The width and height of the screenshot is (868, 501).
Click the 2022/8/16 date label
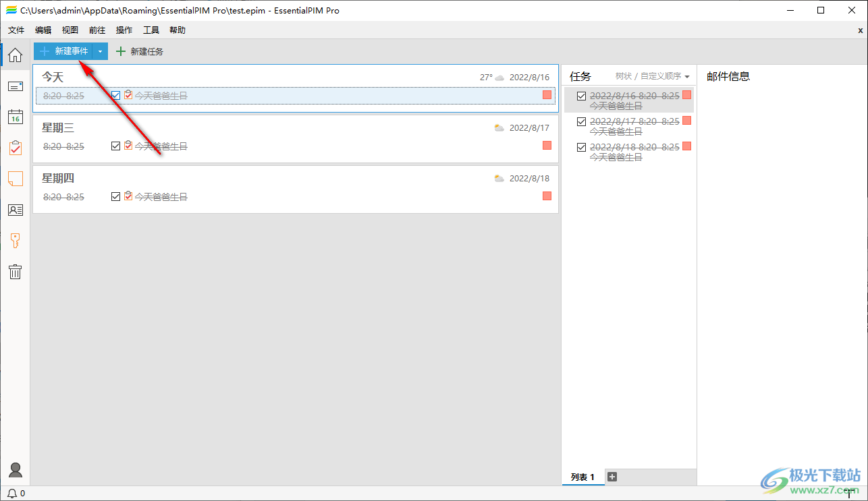click(529, 78)
